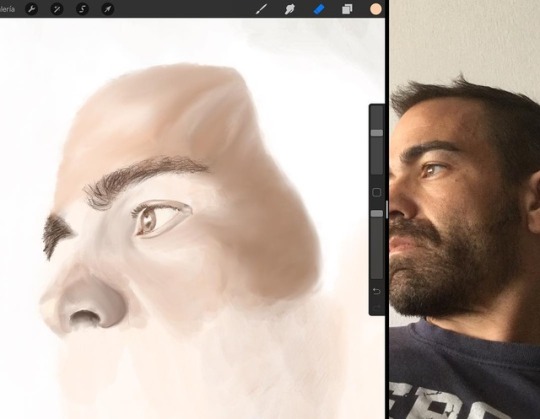Open the Gallery link in Procreate
Viewport: 540px width, 419px height.
click(7, 9)
